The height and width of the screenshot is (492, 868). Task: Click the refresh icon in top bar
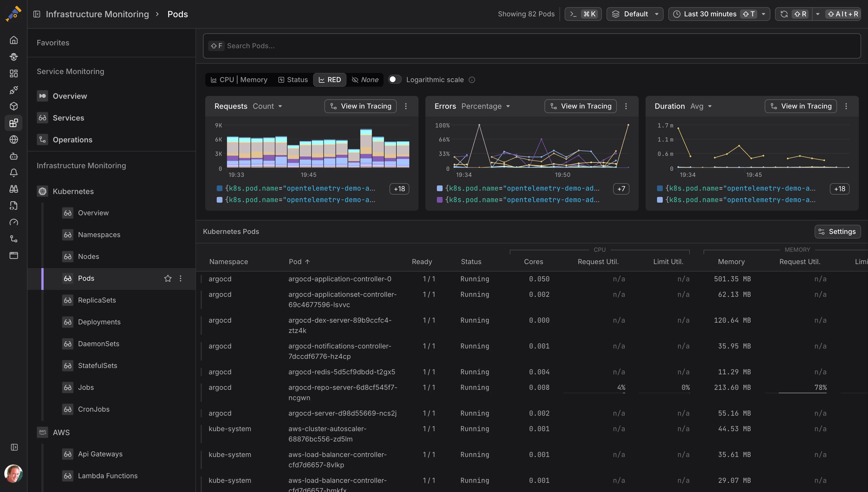click(784, 14)
